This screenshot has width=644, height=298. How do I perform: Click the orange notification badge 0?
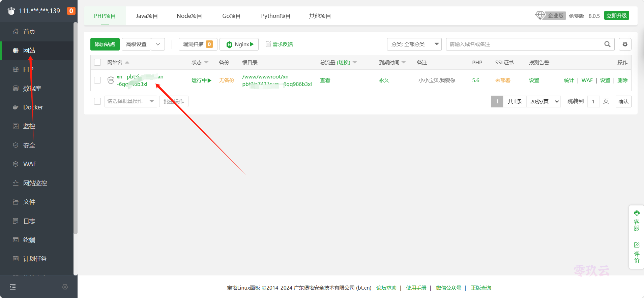coord(71,11)
